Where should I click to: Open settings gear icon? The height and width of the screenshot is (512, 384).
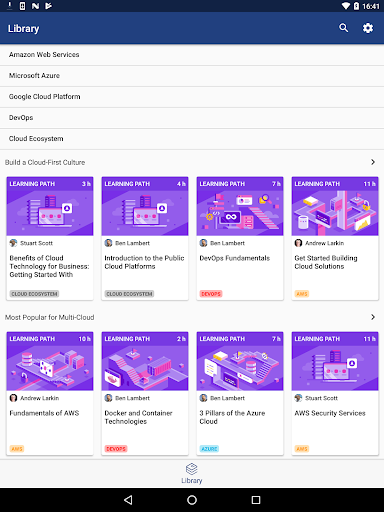(368, 28)
